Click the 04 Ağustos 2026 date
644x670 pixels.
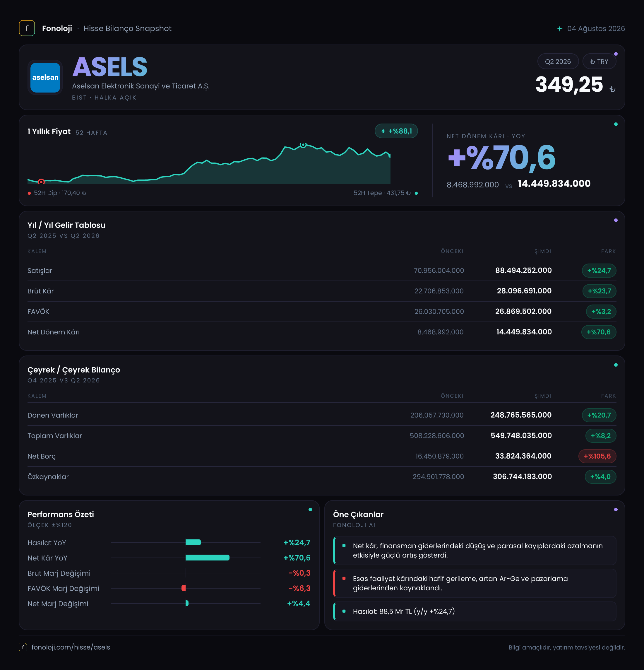pyautogui.click(x=596, y=29)
